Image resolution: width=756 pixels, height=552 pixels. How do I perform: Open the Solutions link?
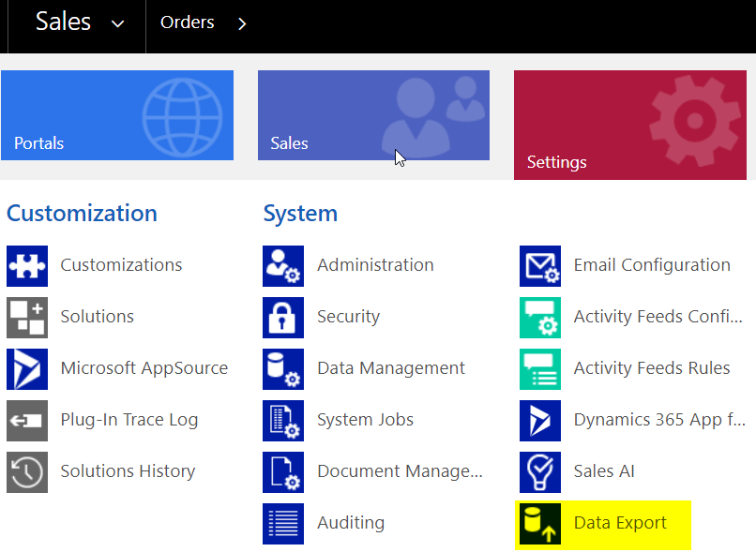pyautogui.click(x=97, y=317)
